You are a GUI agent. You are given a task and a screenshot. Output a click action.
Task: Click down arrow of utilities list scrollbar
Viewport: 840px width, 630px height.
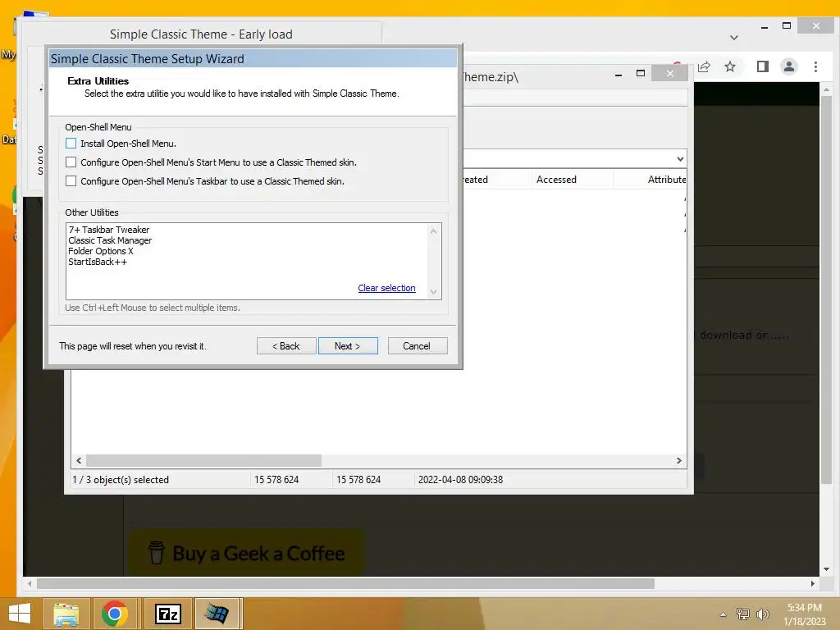tap(433, 292)
